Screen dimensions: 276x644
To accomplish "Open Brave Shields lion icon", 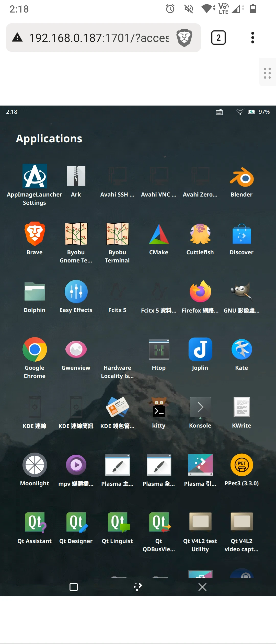I will pyautogui.click(x=184, y=38).
